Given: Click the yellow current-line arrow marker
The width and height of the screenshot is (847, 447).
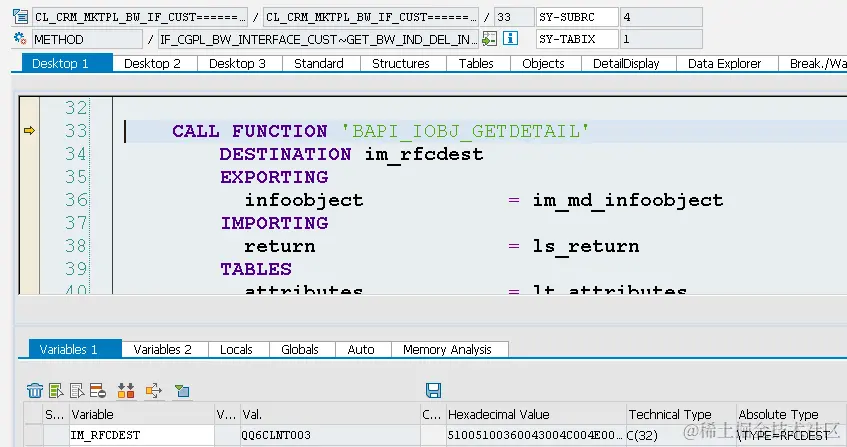Looking at the screenshot, I should tap(29, 130).
